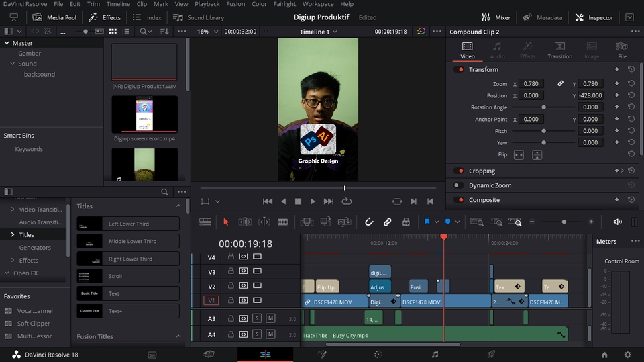The height and width of the screenshot is (362, 644).
Task: Open the Sound Library button
Action: [x=199, y=17]
